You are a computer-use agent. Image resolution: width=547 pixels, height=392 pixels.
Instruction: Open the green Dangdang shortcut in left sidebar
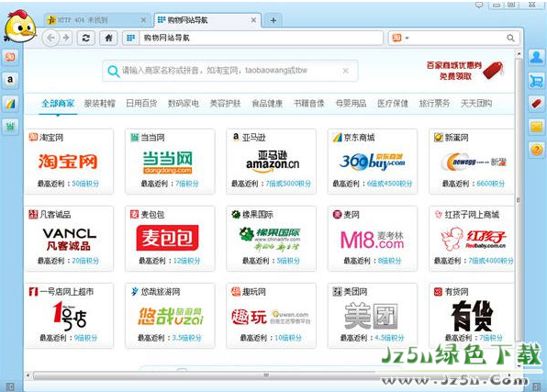pyautogui.click(x=10, y=127)
